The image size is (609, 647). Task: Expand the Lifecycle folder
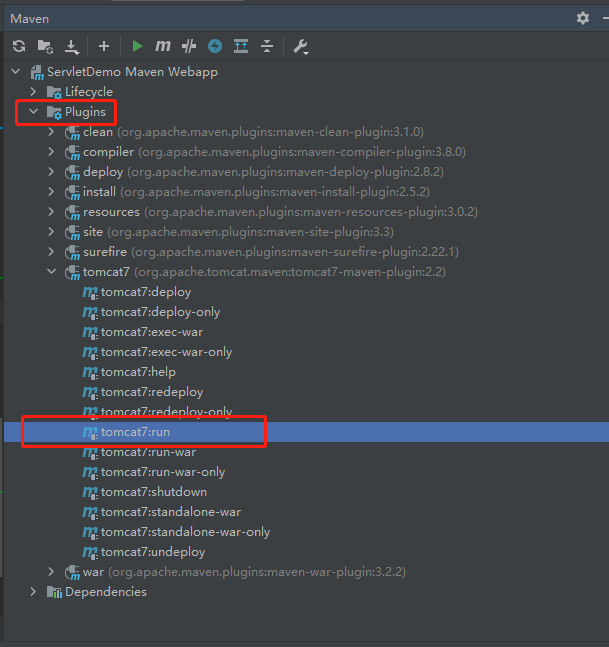tap(34, 92)
